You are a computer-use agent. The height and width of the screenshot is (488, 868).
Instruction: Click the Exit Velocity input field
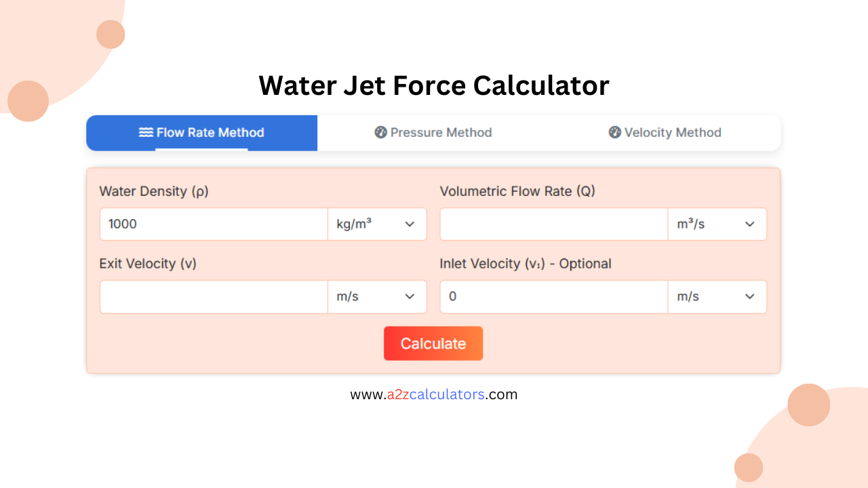[214, 296]
